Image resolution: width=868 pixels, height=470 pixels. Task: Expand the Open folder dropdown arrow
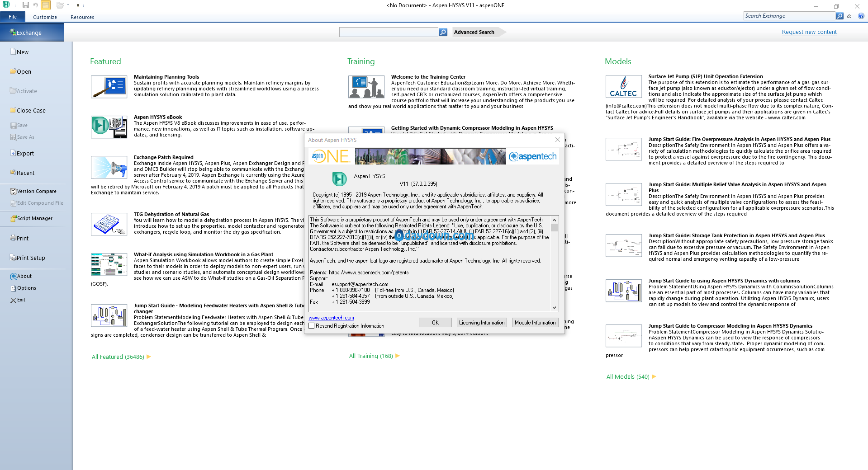pos(68,5)
